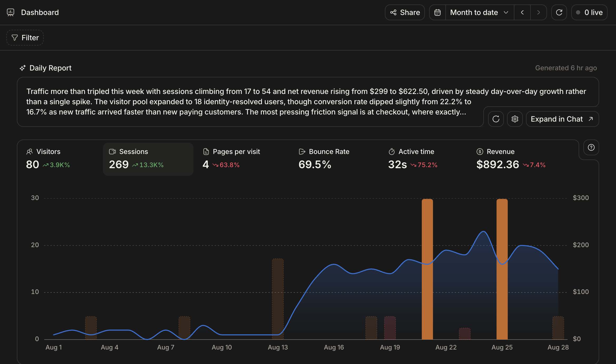Open the Month to date dropdown

480,12
